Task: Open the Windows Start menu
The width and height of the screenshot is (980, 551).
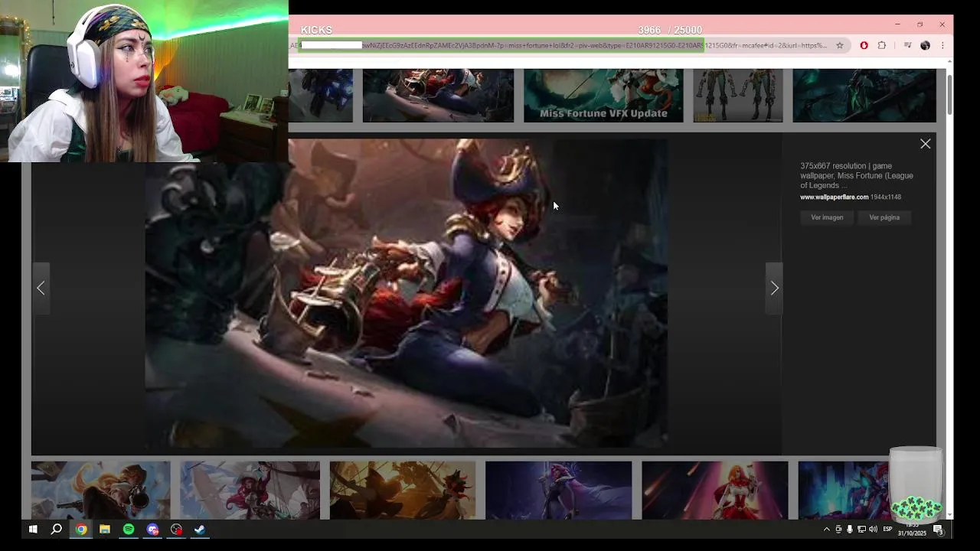Action: click(33, 529)
